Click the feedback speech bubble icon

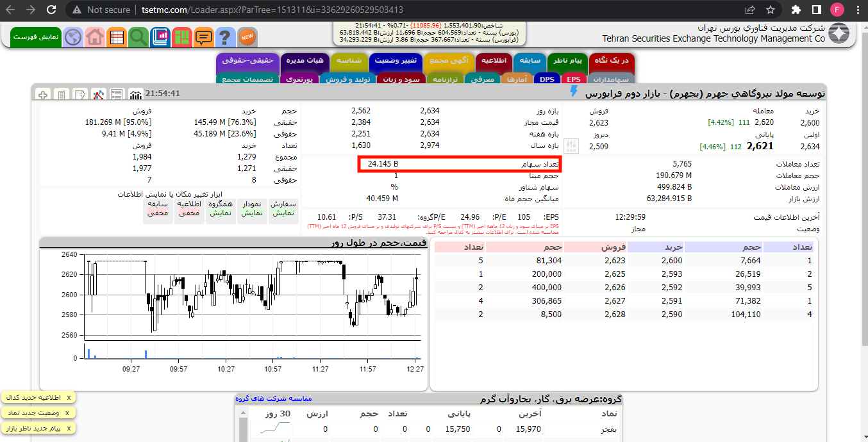(x=204, y=37)
